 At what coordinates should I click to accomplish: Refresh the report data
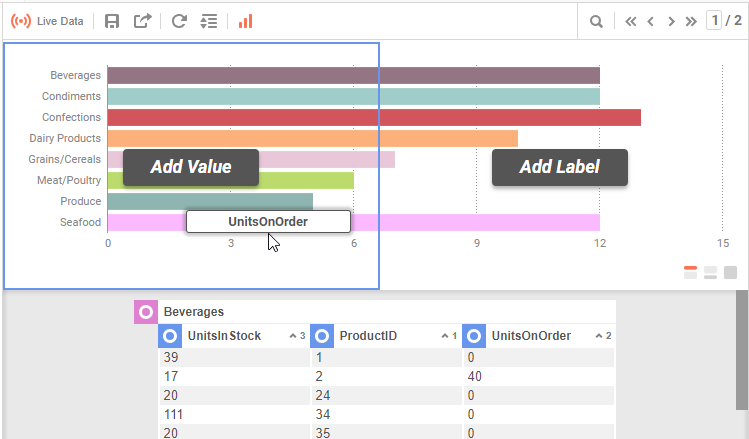[179, 21]
